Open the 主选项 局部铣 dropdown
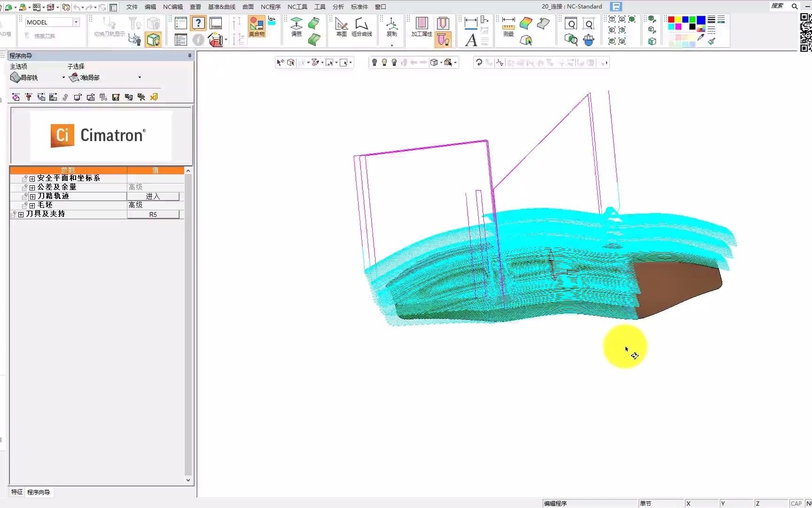 coord(63,78)
